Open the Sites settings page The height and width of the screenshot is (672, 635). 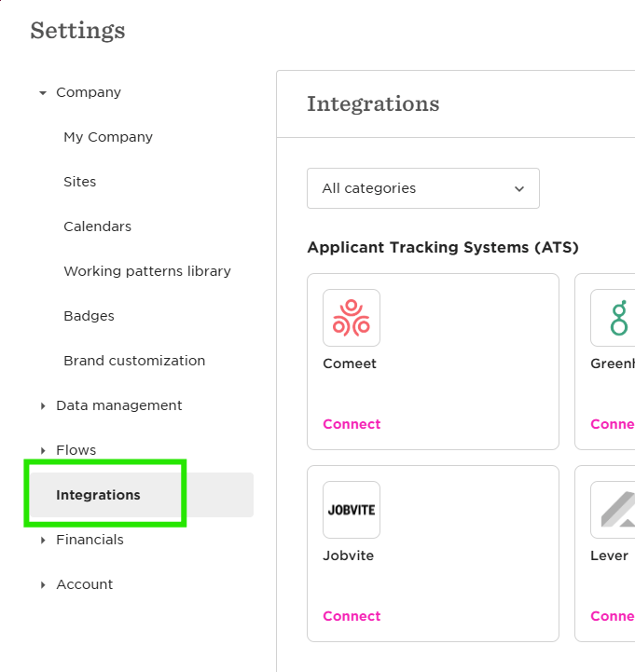point(80,182)
